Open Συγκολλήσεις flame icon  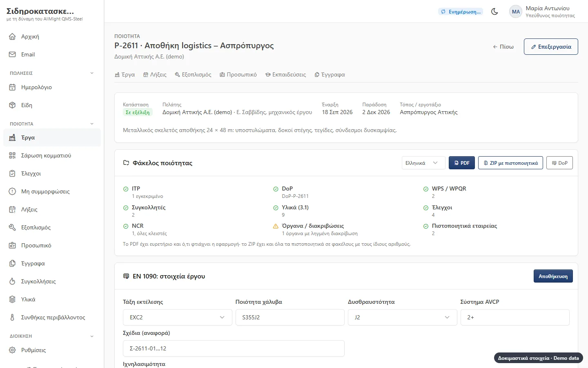[12, 281]
